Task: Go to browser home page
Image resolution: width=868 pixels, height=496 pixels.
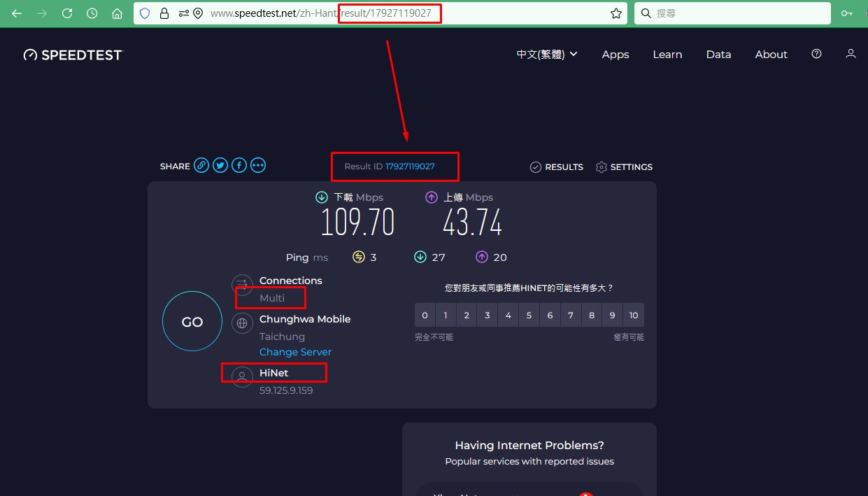Action: (x=118, y=13)
